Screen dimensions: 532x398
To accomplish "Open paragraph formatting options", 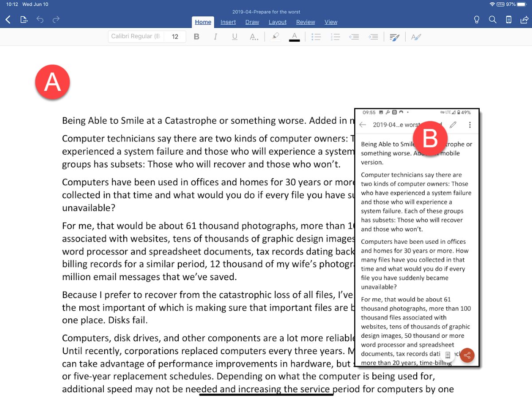I will [394, 37].
